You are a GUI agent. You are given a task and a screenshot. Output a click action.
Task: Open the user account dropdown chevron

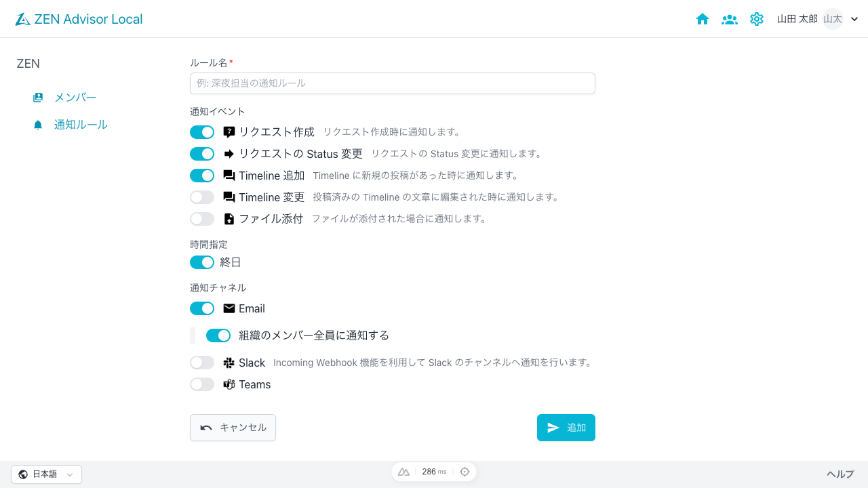(854, 19)
